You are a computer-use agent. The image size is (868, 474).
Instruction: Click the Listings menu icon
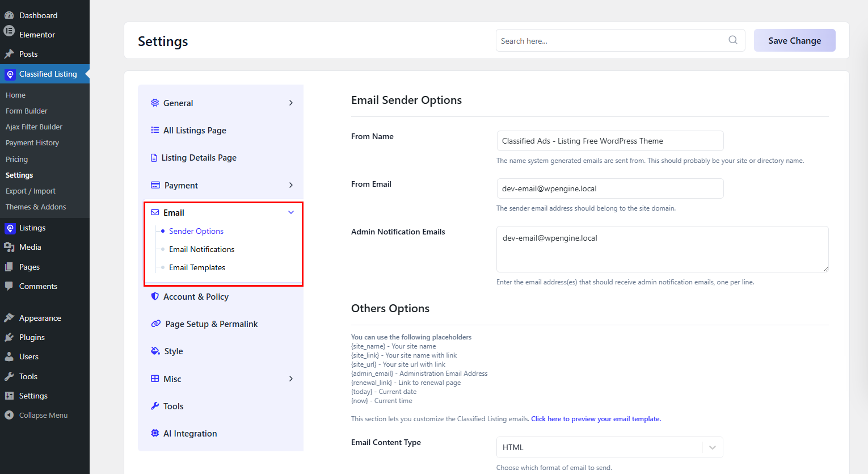coord(10,228)
